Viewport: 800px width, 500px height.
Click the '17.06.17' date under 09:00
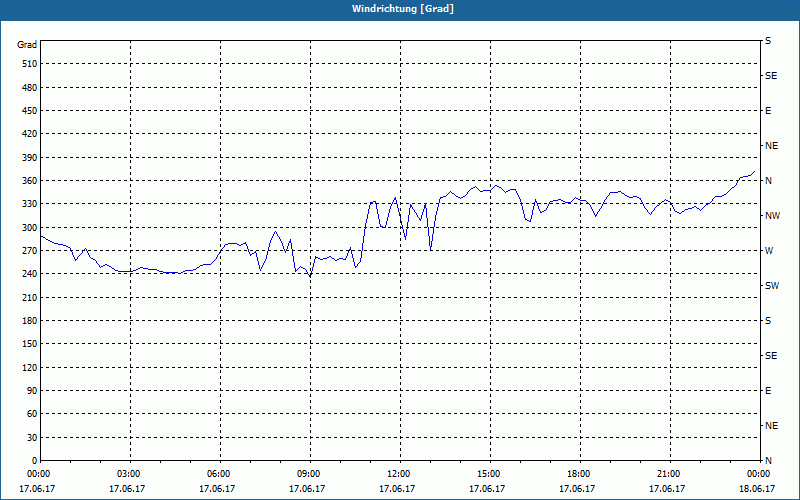(x=307, y=489)
